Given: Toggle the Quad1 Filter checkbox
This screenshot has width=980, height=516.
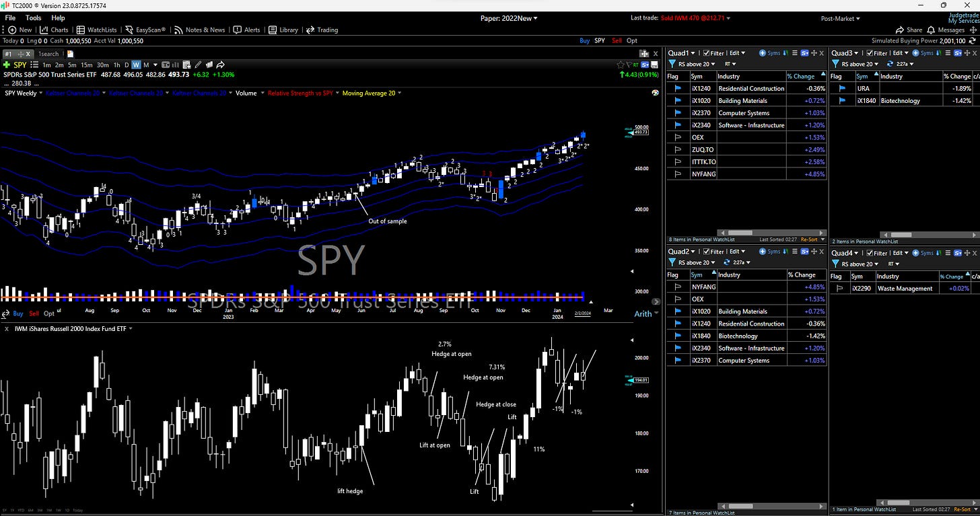Looking at the screenshot, I should pyautogui.click(x=706, y=53).
